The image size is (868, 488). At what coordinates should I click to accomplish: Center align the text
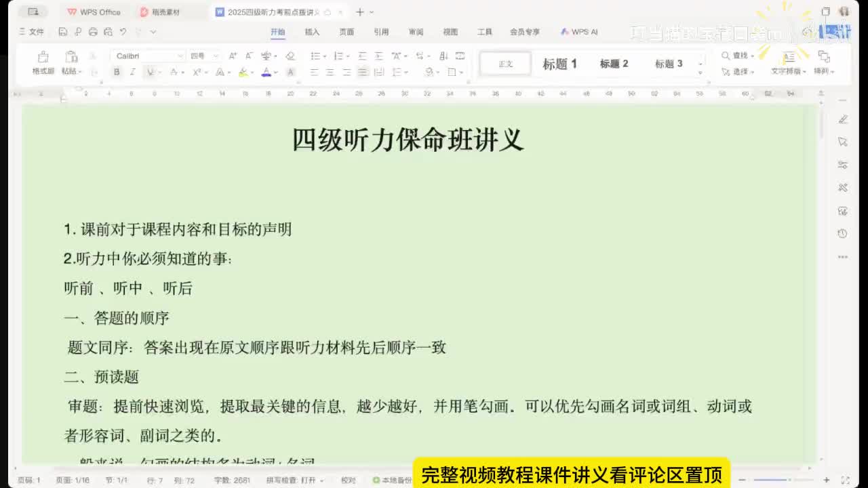click(330, 72)
